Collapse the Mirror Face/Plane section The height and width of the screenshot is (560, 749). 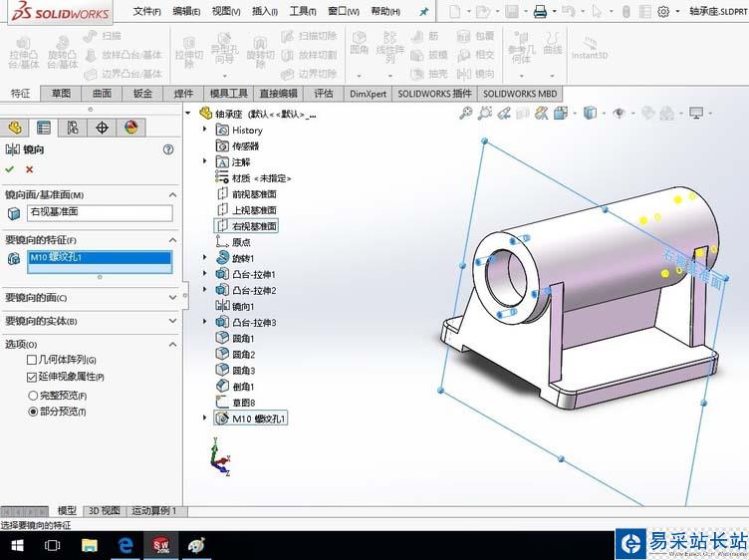[172, 195]
